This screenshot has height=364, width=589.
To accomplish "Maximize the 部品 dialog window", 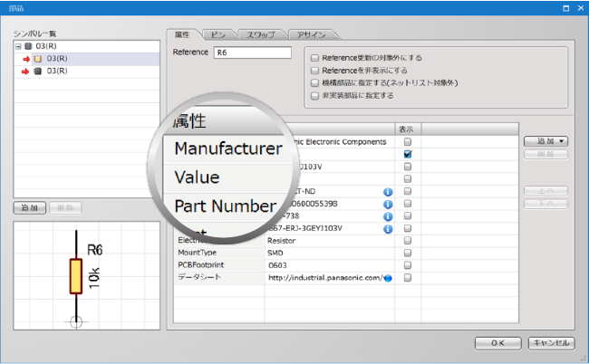I will tap(565, 8).
